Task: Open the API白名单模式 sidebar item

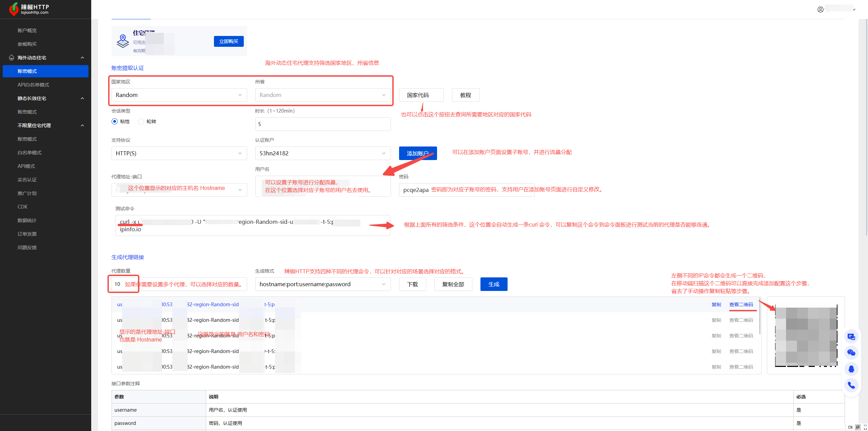Action: (33, 85)
